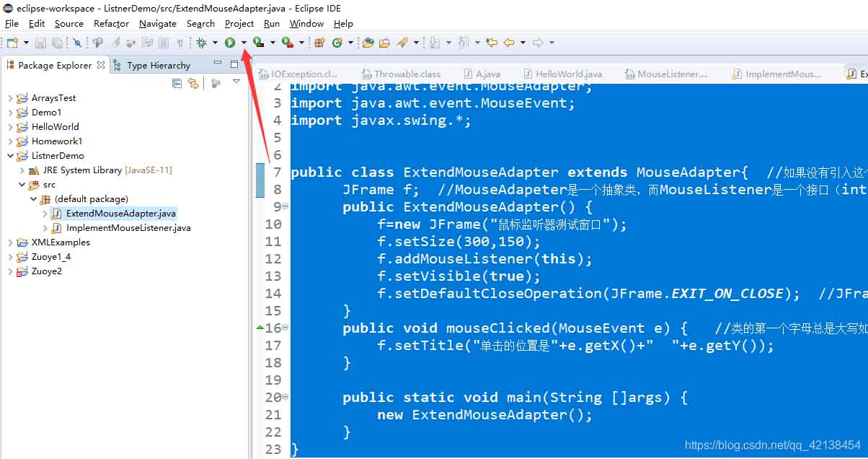Click the New file wizard icon
The image size is (868, 459).
[12, 43]
